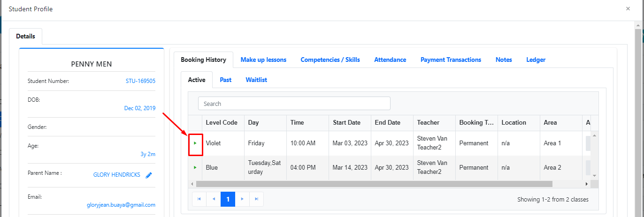644x217 pixels.
Task: Expand the Blue class row
Action: pos(195,167)
